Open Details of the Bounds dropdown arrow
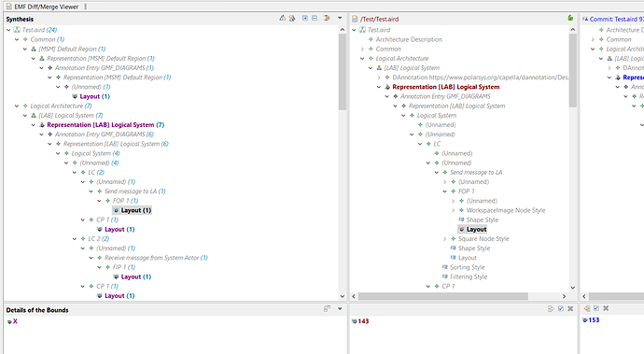 [340, 309]
